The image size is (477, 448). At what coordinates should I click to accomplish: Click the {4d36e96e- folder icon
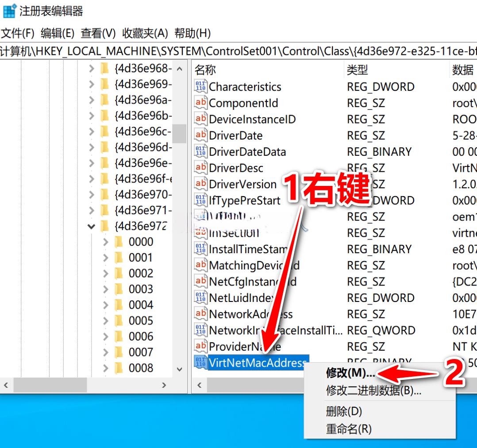pyautogui.click(x=104, y=163)
